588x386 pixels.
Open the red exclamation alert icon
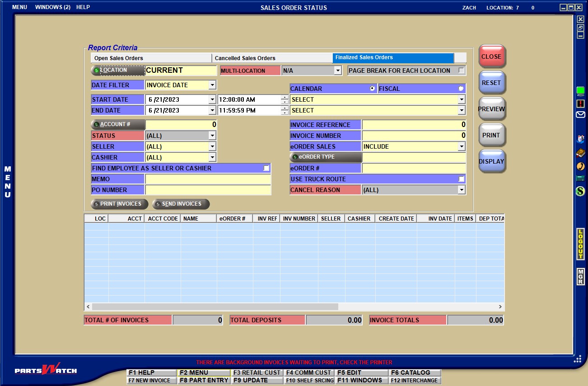(x=580, y=104)
